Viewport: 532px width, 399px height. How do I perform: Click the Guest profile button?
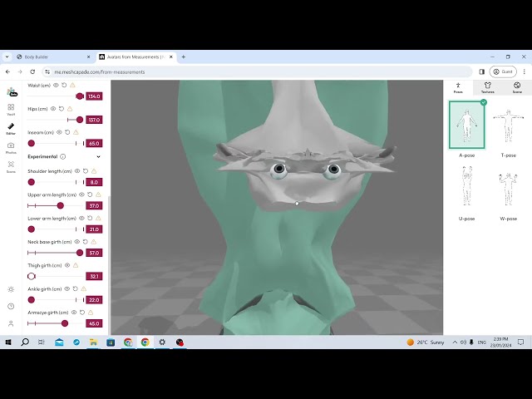[x=503, y=72]
